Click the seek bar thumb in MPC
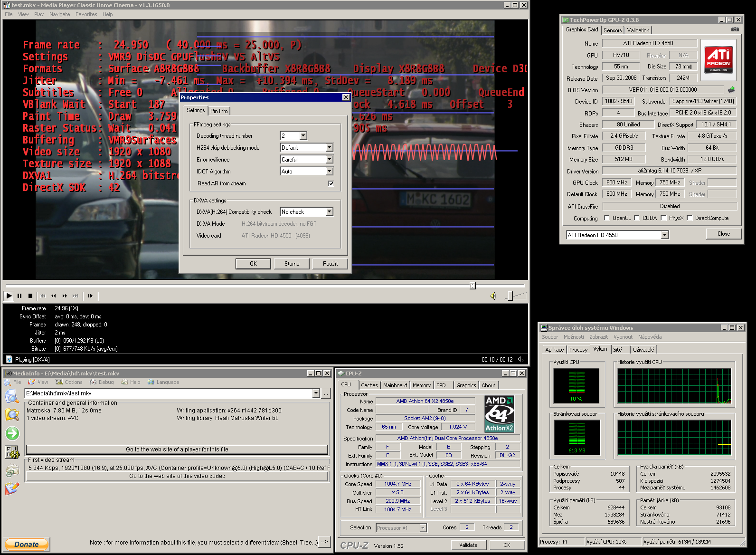The width and height of the screenshot is (756, 555). click(472, 286)
